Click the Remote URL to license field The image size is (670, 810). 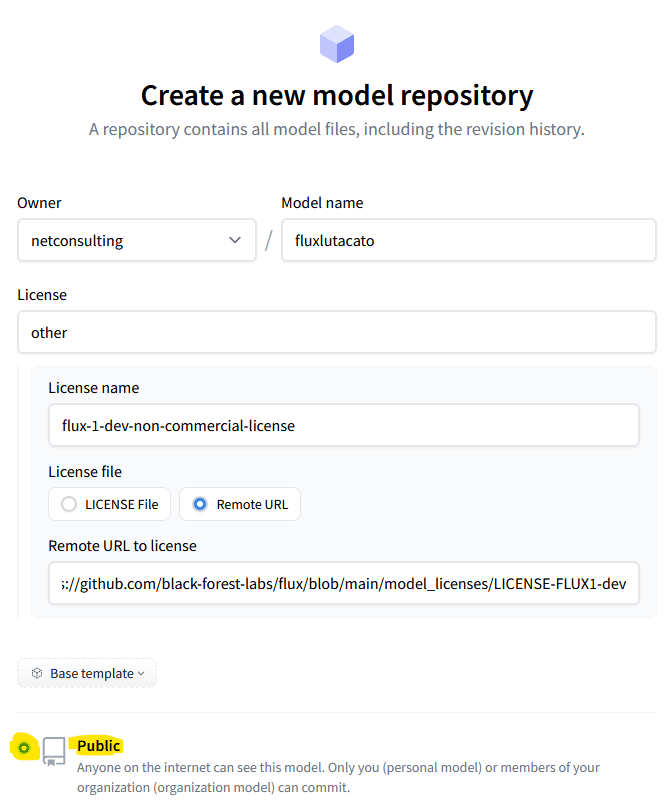point(344,583)
